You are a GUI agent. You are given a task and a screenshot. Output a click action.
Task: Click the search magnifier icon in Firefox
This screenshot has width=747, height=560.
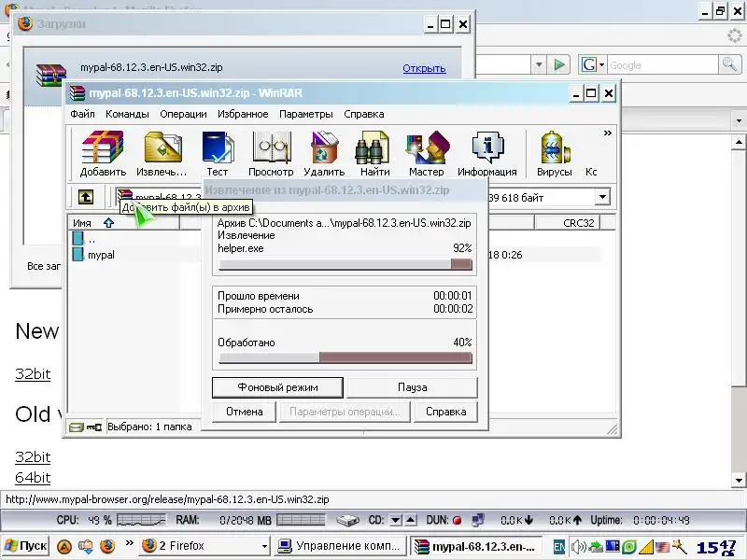pos(729,64)
